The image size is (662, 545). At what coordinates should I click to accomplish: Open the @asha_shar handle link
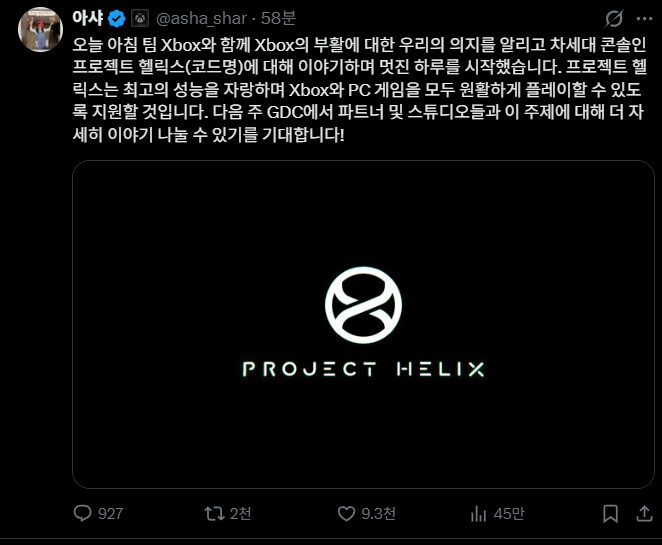coord(201,19)
